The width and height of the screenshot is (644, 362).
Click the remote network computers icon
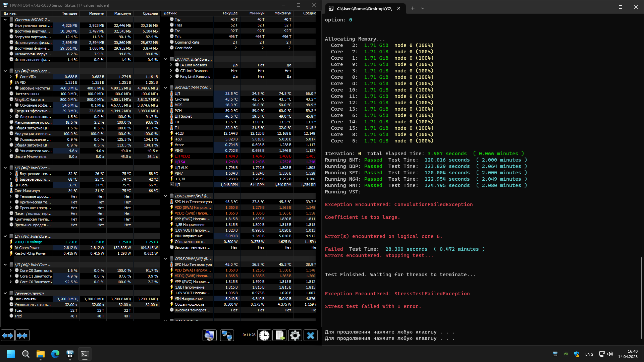[x=227, y=336]
